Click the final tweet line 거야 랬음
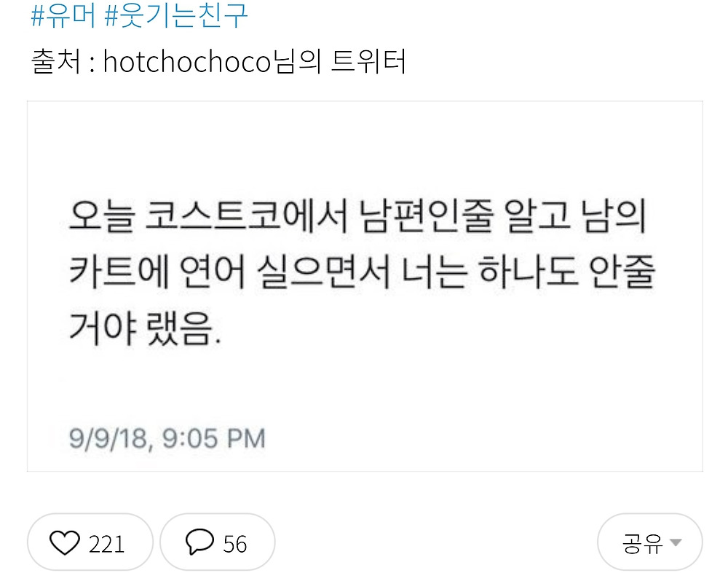The width and height of the screenshot is (728, 573). tap(145, 328)
